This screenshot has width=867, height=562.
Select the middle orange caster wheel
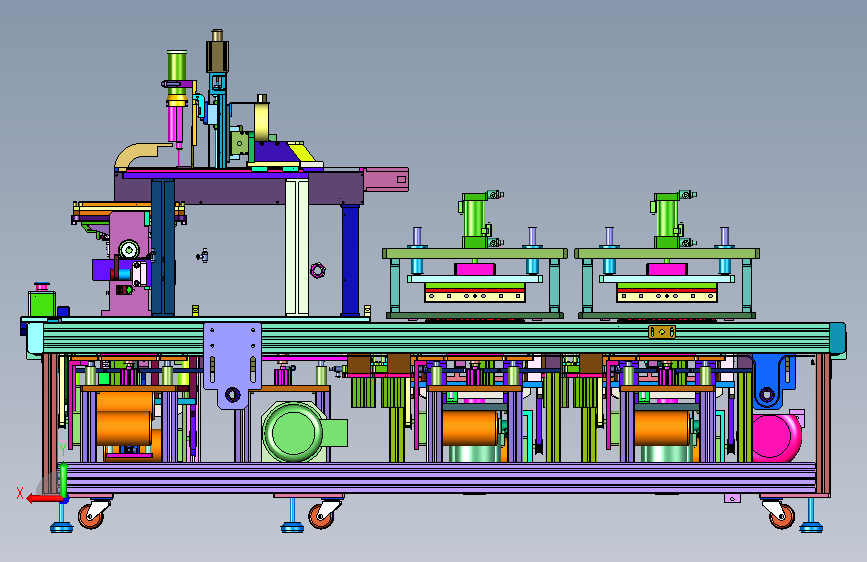(x=321, y=517)
